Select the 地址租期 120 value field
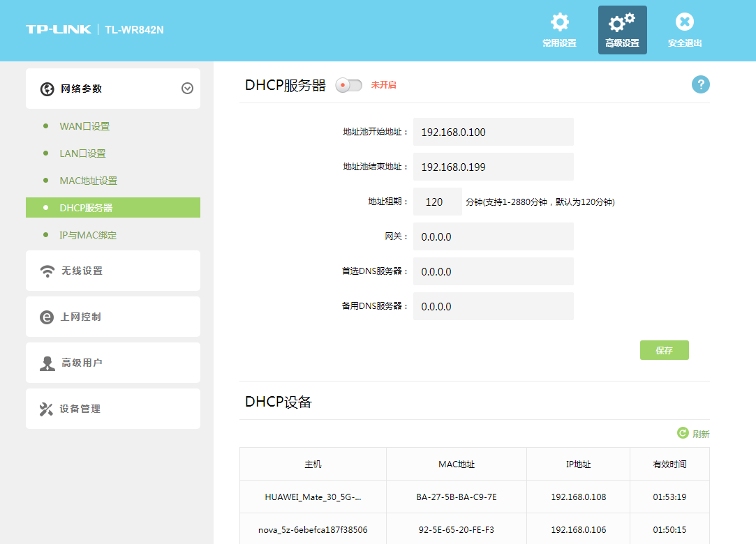 tap(438, 202)
